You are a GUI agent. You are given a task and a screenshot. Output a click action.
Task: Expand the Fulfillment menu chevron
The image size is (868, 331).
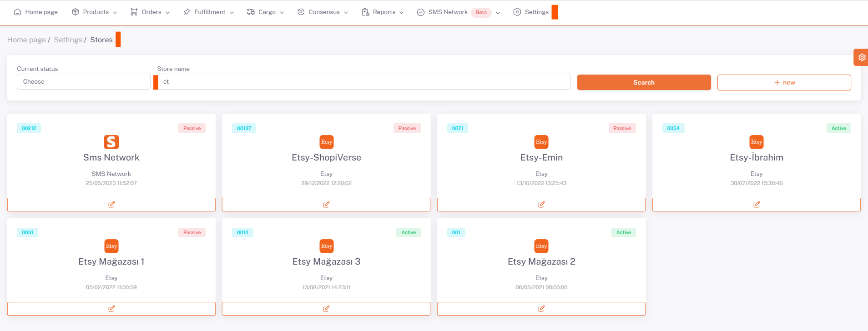(x=232, y=13)
